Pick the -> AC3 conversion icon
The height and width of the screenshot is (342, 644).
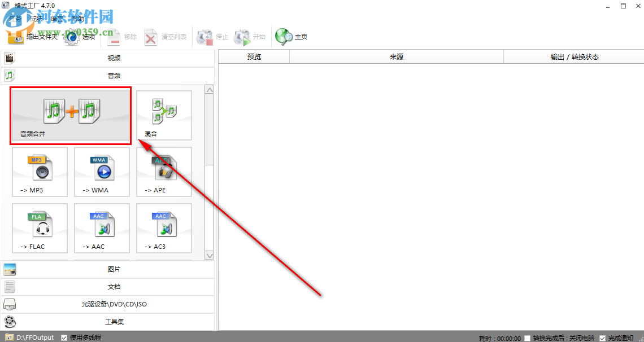coord(164,228)
